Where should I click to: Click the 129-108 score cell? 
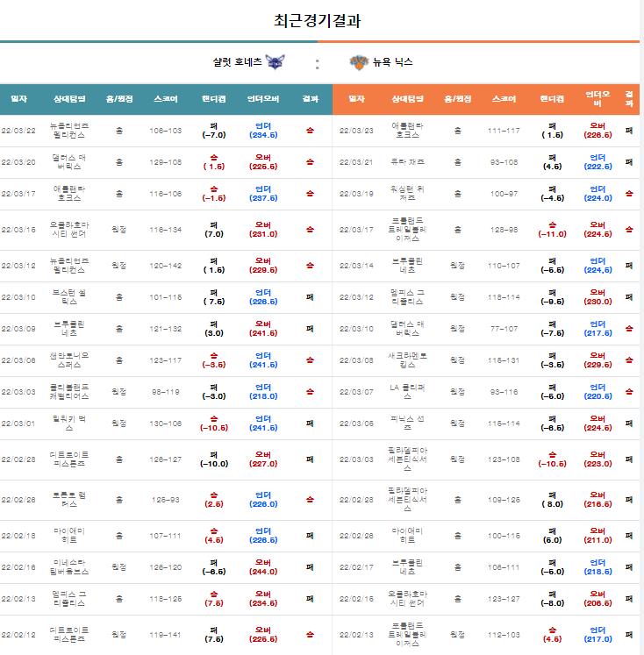pyautogui.click(x=166, y=162)
